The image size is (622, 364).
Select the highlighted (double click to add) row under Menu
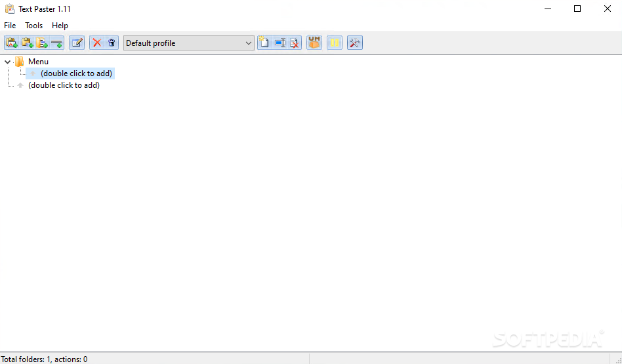(70, 73)
